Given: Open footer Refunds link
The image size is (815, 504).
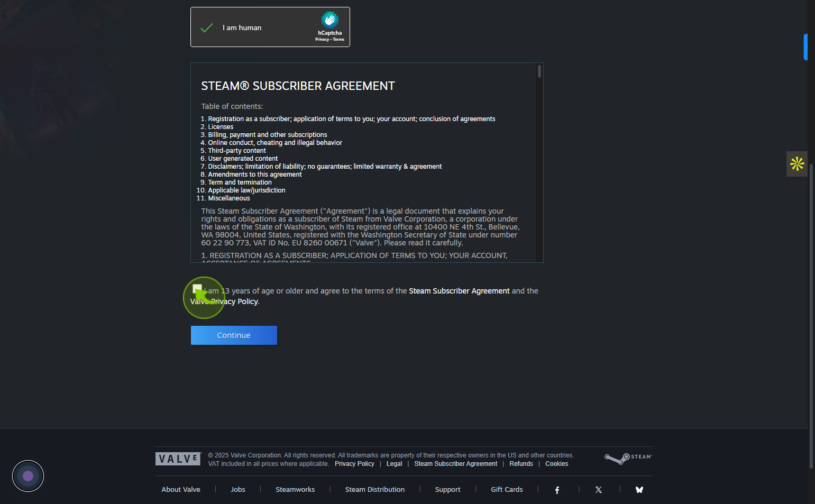Looking at the screenshot, I should 521,464.
